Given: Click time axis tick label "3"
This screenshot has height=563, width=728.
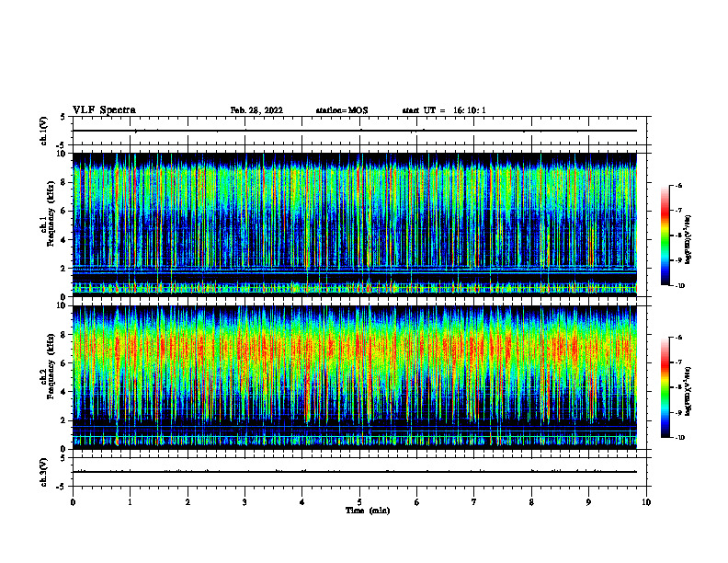Looking at the screenshot, I should [245, 502].
